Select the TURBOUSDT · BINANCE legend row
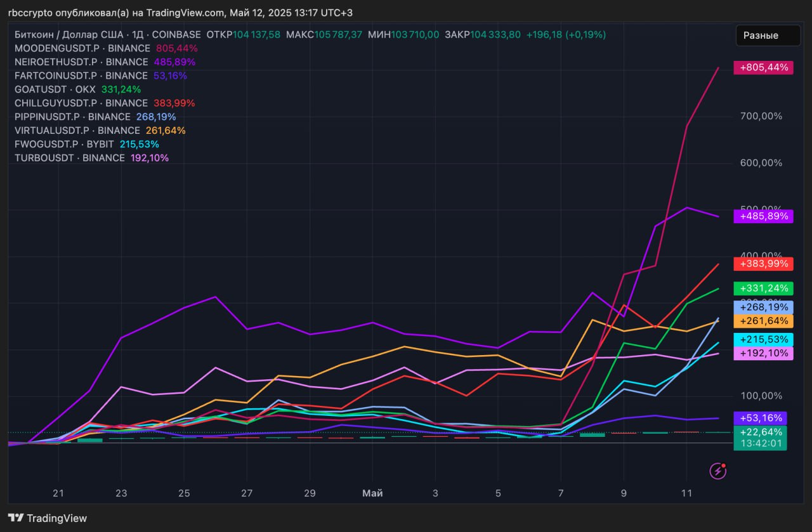Viewport: 812px width, 532px height. pyautogui.click(x=91, y=158)
